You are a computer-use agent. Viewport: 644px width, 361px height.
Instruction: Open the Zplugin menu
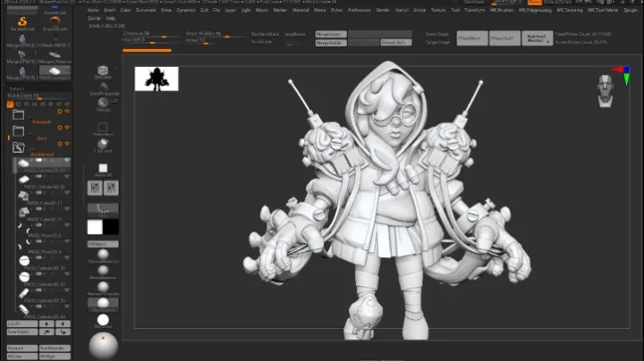[x=631, y=10]
